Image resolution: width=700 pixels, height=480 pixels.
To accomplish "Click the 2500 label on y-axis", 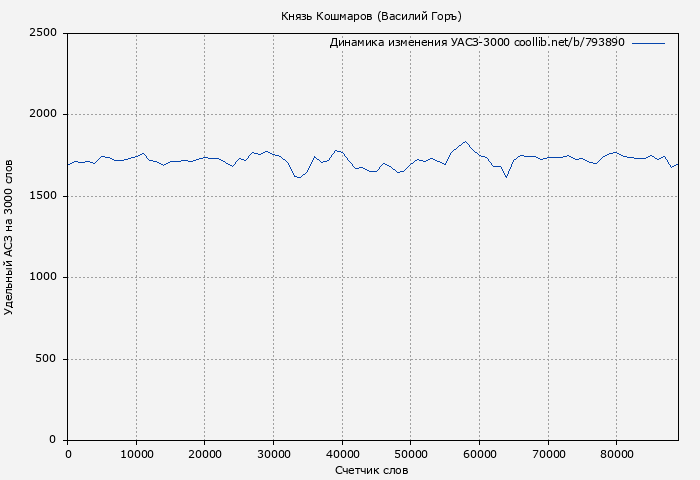I will click(43, 33).
